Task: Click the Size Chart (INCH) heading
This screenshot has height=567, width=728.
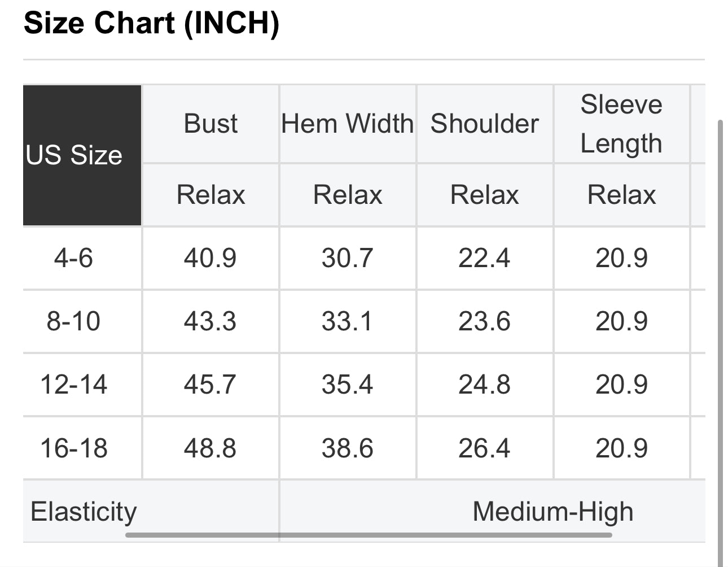Action: [x=151, y=24]
